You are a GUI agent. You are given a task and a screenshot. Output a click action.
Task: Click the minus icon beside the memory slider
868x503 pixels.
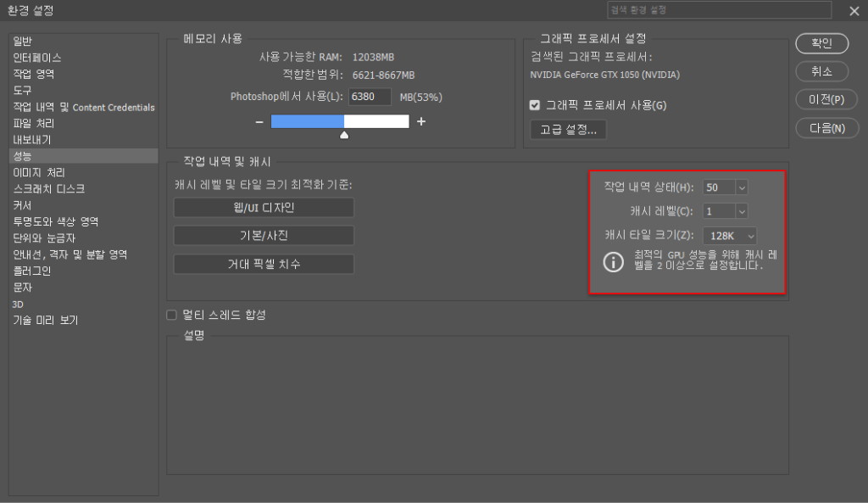pyautogui.click(x=259, y=121)
